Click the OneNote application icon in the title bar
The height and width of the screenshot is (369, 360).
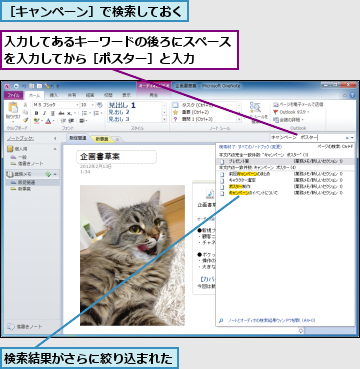[x=8, y=86]
